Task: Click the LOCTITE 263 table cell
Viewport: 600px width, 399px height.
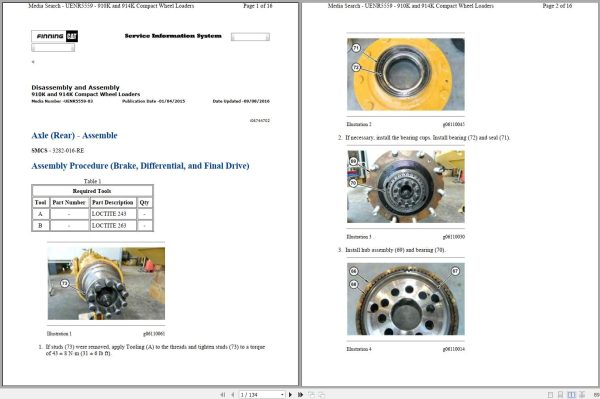Action: (113, 226)
